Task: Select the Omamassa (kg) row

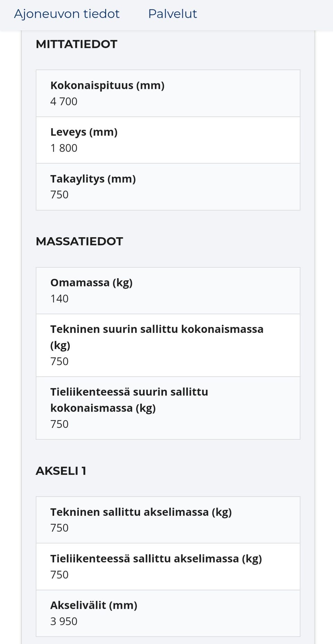Action: (x=167, y=290)
